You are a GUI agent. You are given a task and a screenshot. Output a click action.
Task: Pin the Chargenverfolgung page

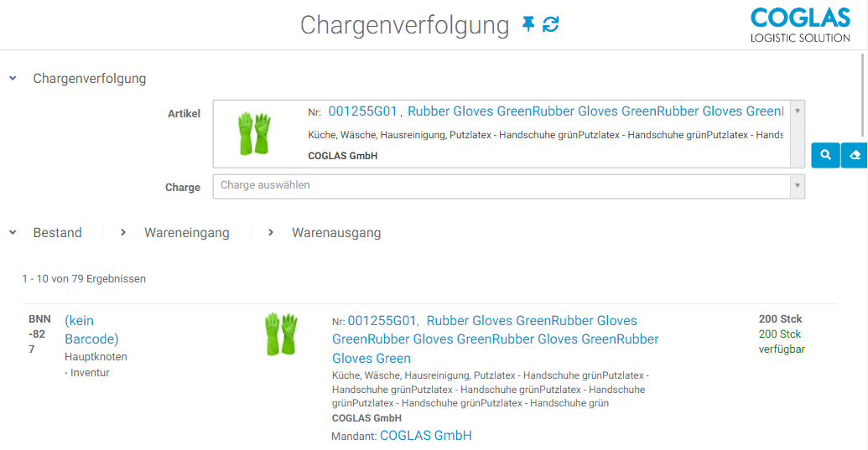(528, 23)
